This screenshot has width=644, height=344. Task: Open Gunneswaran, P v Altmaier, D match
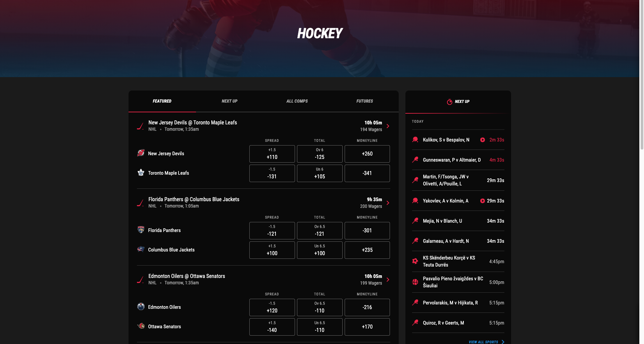click(x=458, y=160)
